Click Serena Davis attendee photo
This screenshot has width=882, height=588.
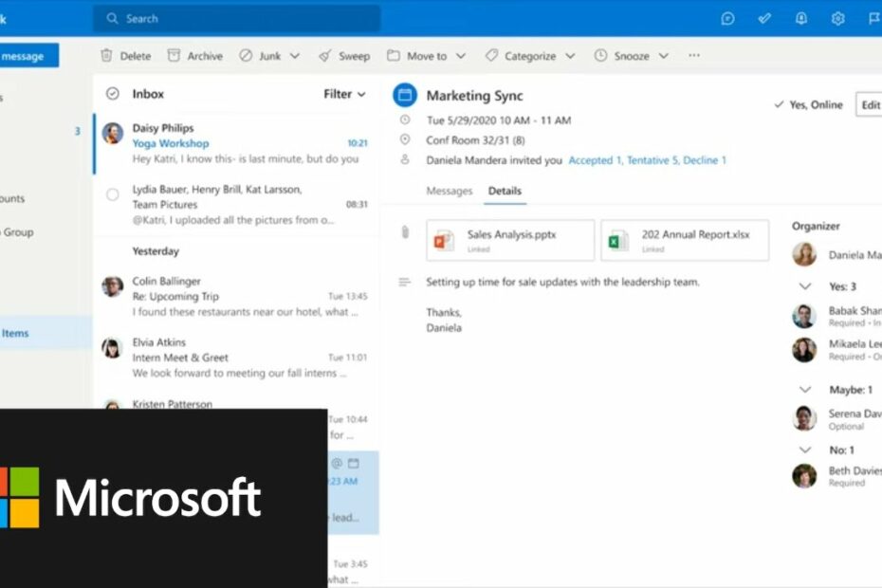(x=804, y=418)
